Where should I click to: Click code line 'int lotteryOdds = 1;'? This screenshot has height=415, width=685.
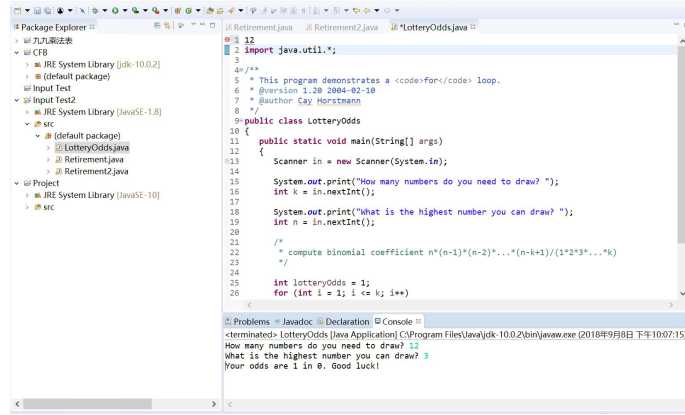tap(322, 283)
